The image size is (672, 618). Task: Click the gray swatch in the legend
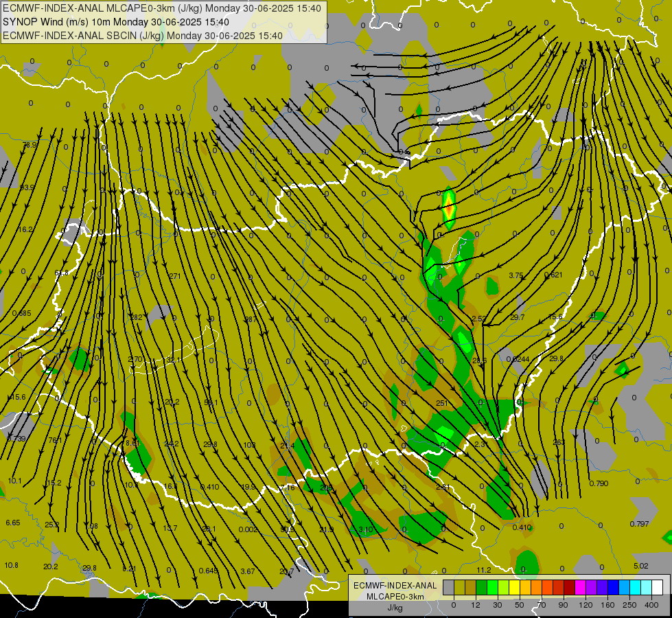pos(449,588)
